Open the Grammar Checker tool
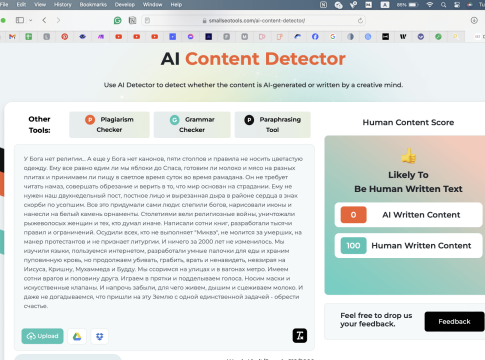The height and width of the screenshot is (360, 485). coord(192,125)
